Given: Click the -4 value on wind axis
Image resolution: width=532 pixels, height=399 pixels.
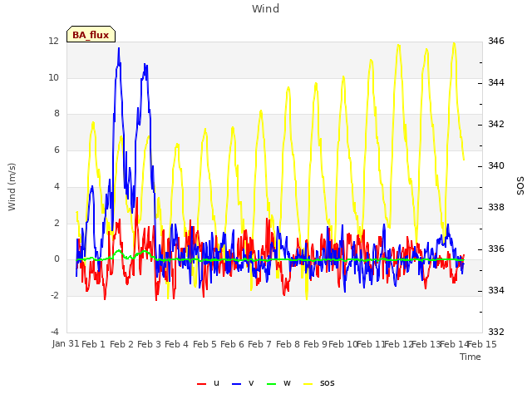Looking at the screenshot, I should tap(55, 332).
